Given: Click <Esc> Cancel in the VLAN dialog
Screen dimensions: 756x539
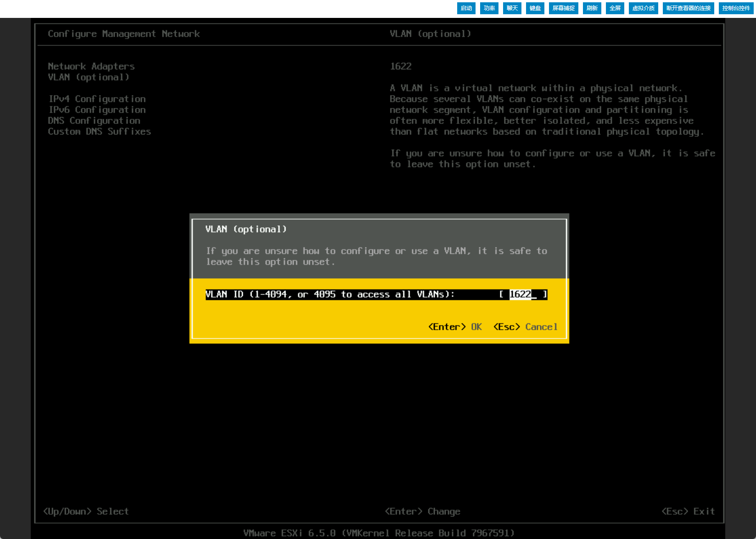Looking at the screenshot, I should 525,327.
